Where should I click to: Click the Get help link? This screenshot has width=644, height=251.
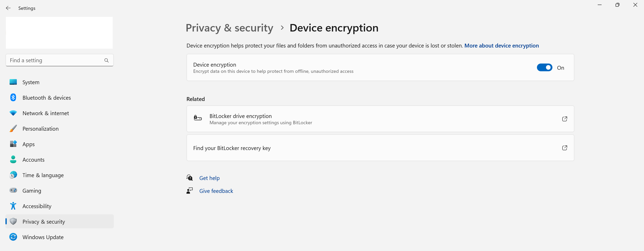coord(209,178)
